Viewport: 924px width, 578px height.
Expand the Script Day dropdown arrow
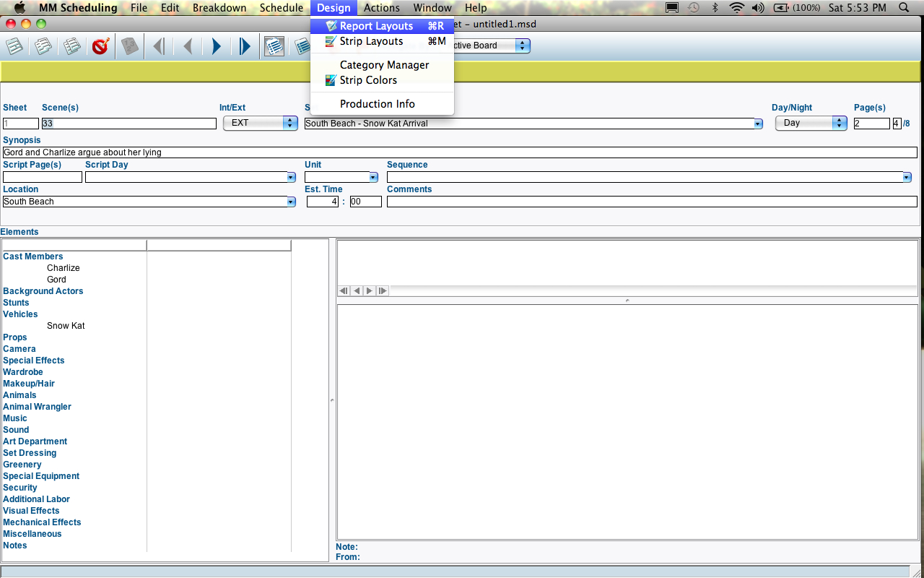[291, 177]
